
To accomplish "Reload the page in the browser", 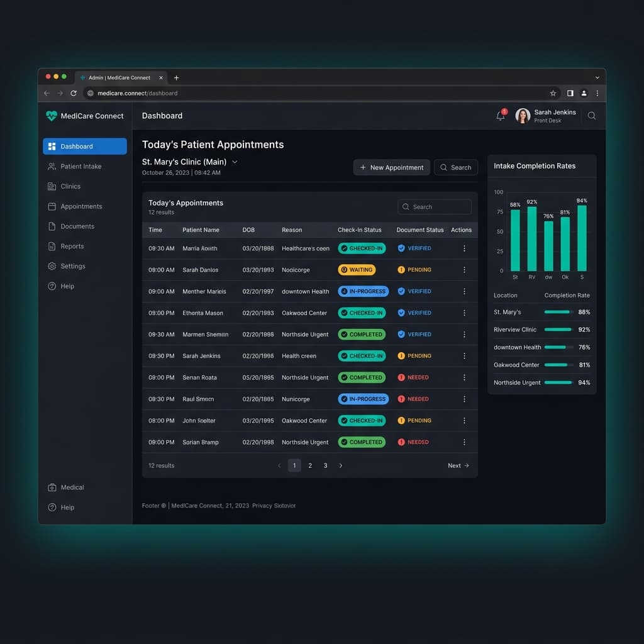I will pyautogui.click(x=74, y=93).
